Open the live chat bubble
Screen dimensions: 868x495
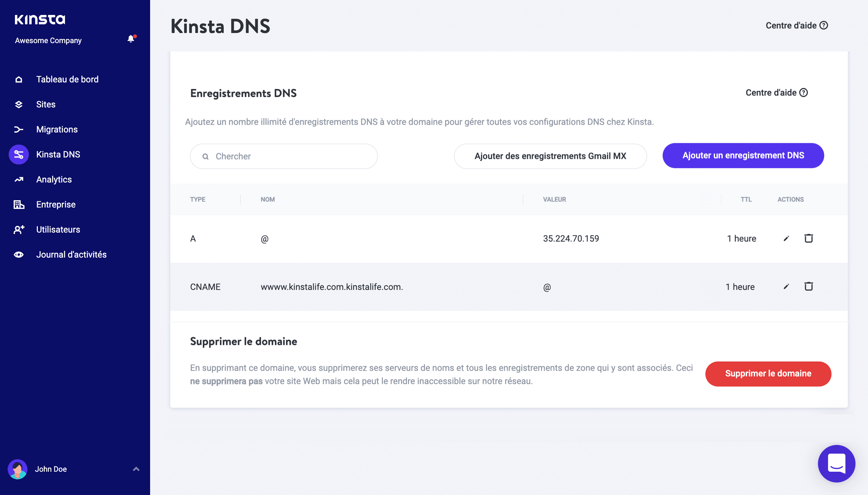pos(837,464)
